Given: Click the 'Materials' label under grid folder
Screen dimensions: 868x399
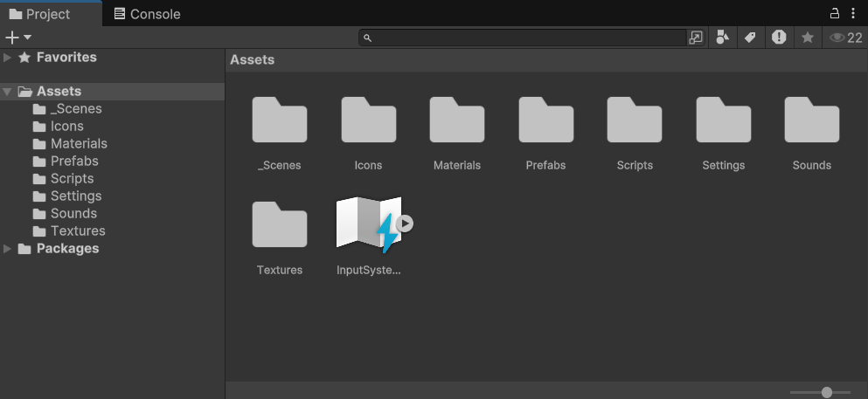Looking at the screenshot, I should (457, 165).
